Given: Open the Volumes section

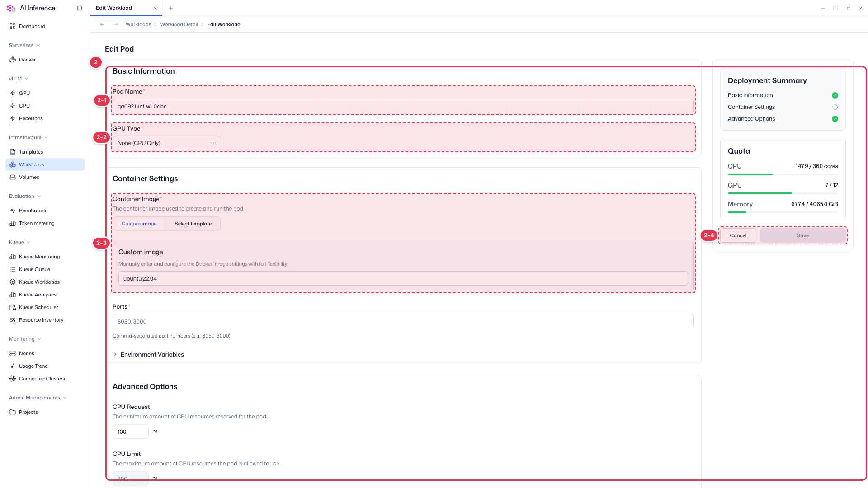Looking at the screenshot, I should pyautogui.click(x=45, y=177).
